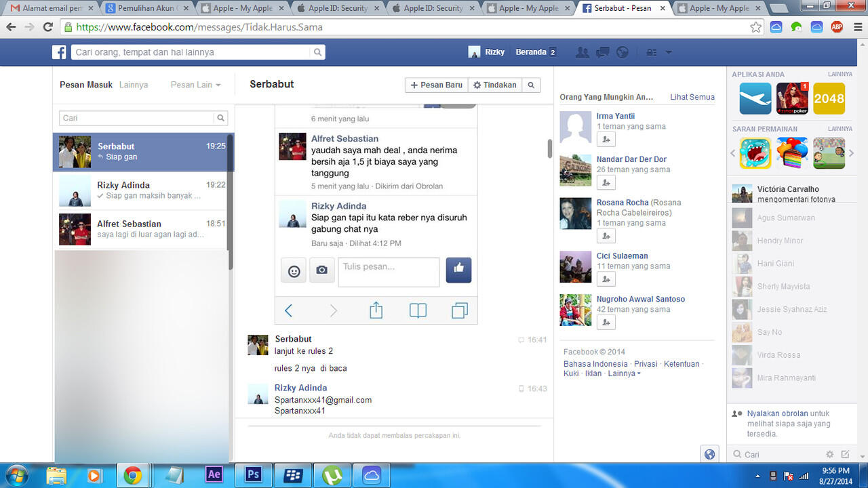This screenshot has width=868, height=488.
Task: Click the blue thumbs-up like button
Action: 458,270
